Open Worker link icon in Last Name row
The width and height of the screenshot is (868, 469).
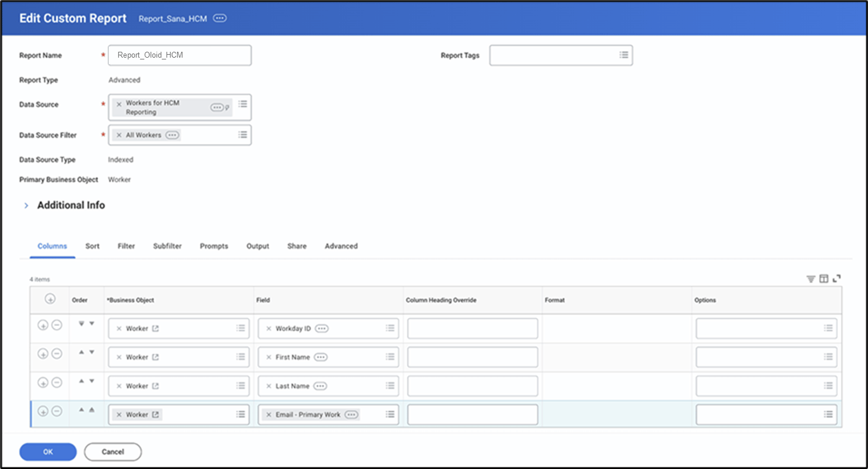tap(155, 386)
